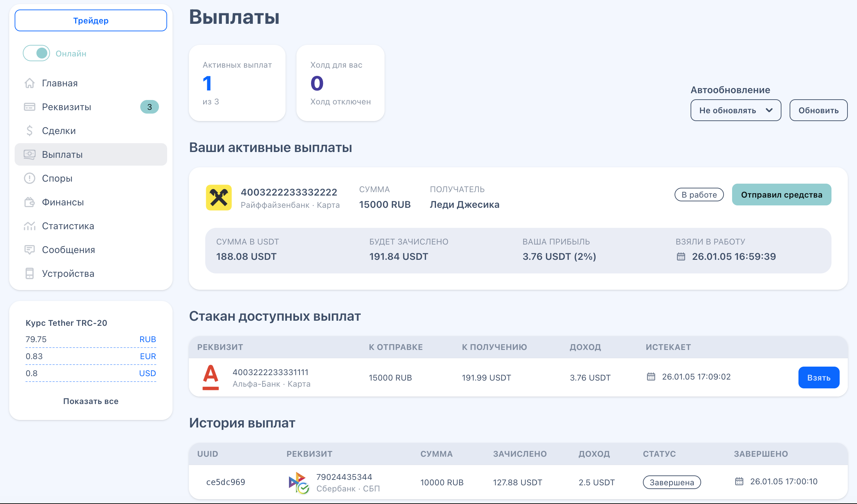
Task: Click the house icon next to Главная
Action: click(x=30, y=83)
